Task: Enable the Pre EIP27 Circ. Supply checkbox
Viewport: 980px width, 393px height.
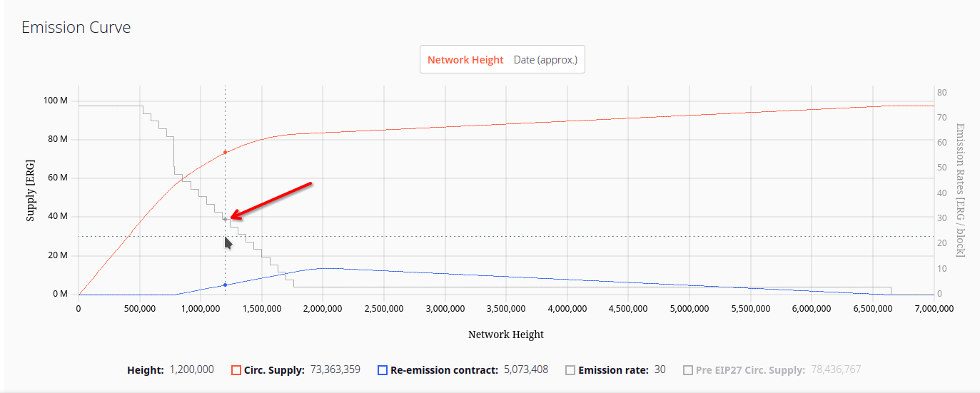Action: coord(688,370)
